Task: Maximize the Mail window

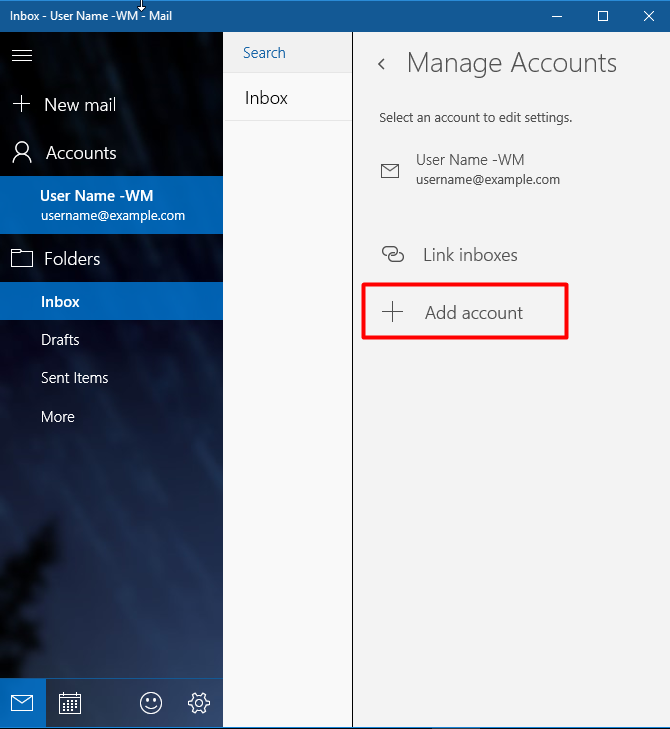Action: click(603, 16)
